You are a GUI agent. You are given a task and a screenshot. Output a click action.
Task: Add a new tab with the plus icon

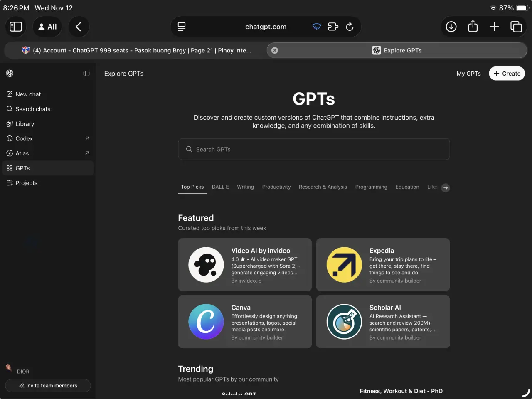click(494, 27)
